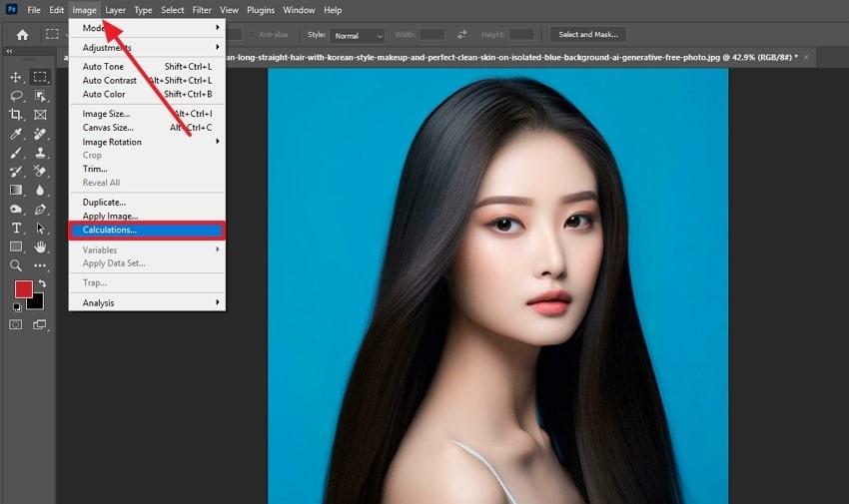
Task: Select the Spot Healing Brush tool
Action: (x=40, y=134)
